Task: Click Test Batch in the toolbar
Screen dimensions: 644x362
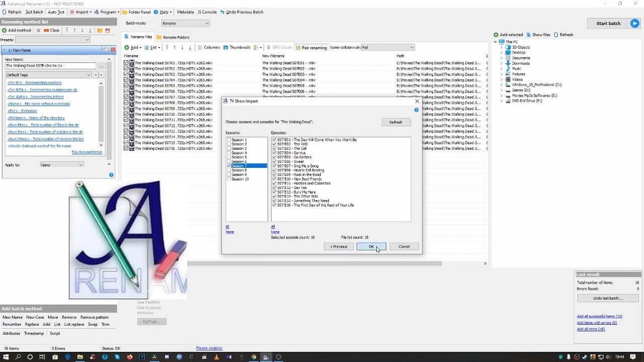Action: [34, 12]
